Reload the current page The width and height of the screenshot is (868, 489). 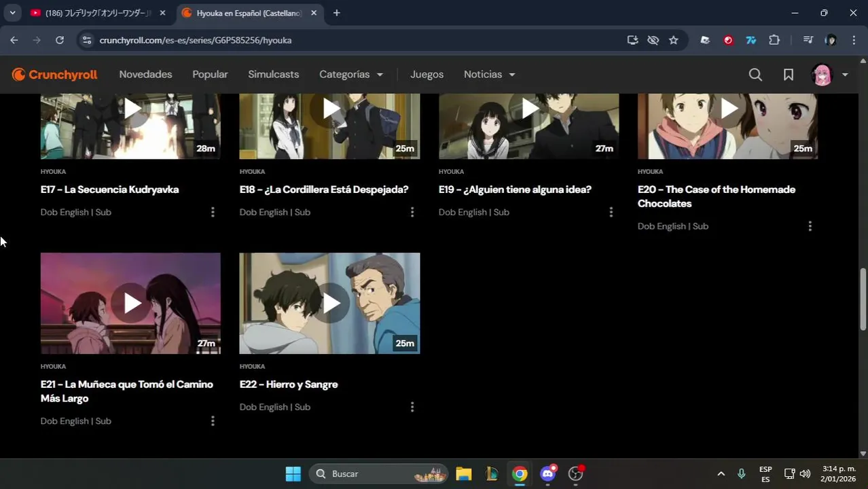coord(60,40)
